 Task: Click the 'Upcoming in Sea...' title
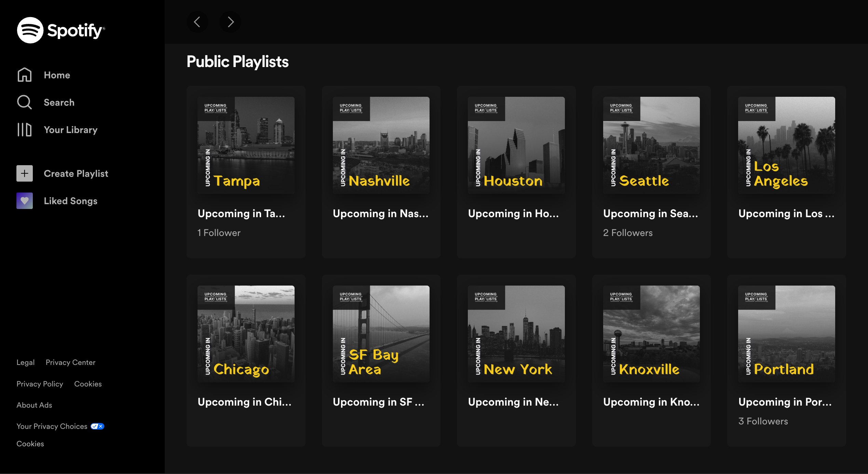pos(651,214)
